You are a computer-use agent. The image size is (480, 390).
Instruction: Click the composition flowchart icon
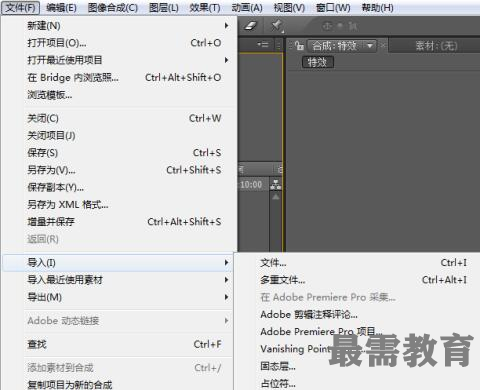pyautogui.click(x=276, y=184)
